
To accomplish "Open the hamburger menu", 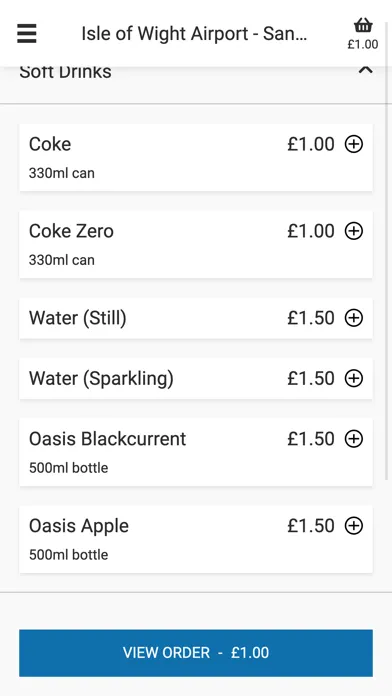I will [x=27, y=33].
